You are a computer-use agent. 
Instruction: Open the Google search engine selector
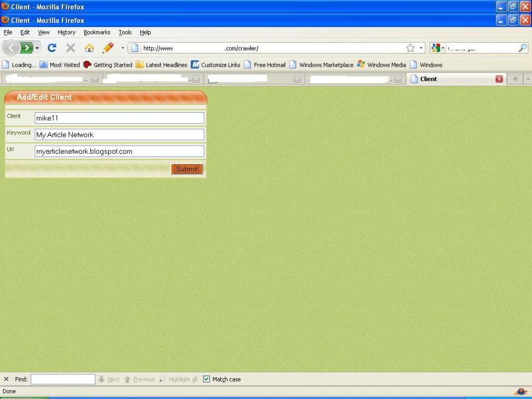(437, 48)
